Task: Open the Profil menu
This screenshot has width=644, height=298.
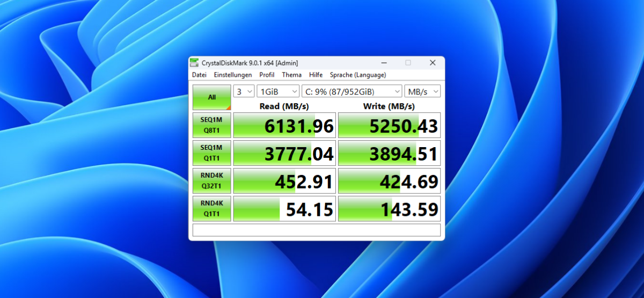Action: [x=267, y=75]
